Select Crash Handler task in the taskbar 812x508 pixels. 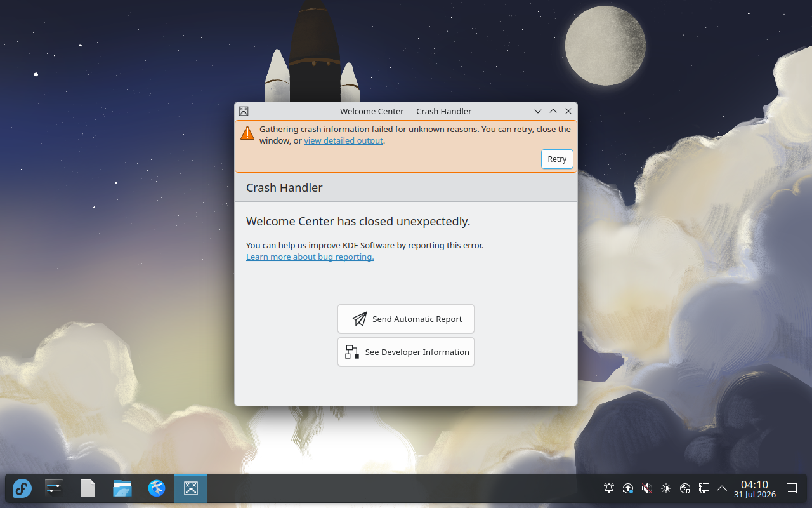tap(191, 488)
